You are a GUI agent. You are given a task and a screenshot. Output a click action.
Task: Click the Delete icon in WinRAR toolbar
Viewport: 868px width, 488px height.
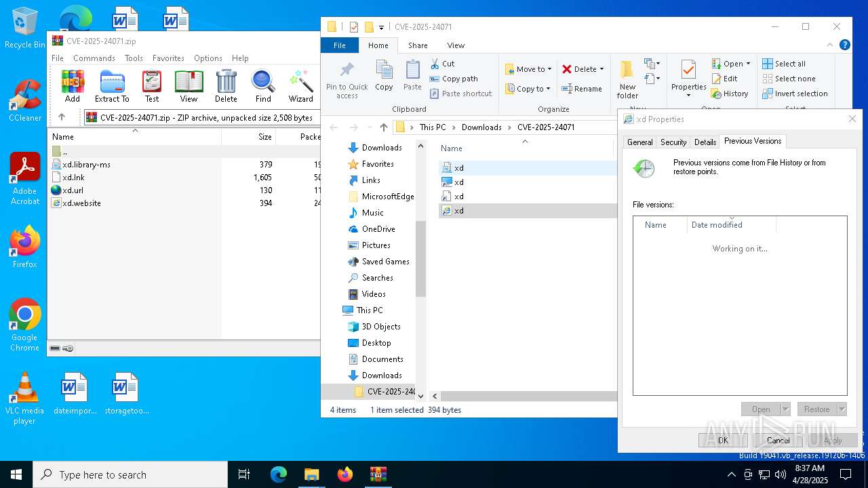(x=226, y=86)
